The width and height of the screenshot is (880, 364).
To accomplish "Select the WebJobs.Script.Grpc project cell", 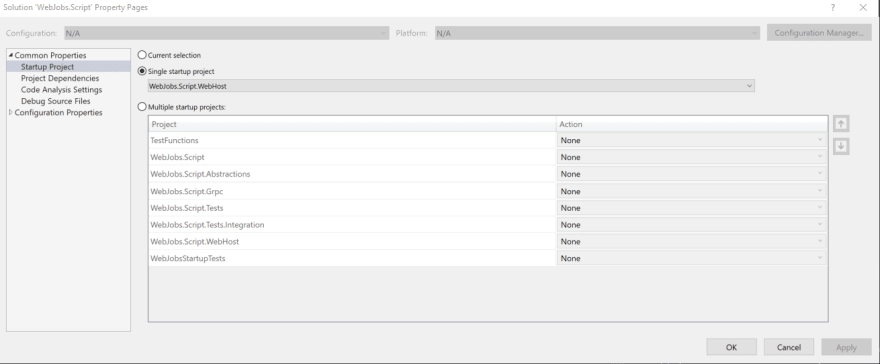I will [x=352, y=191].
